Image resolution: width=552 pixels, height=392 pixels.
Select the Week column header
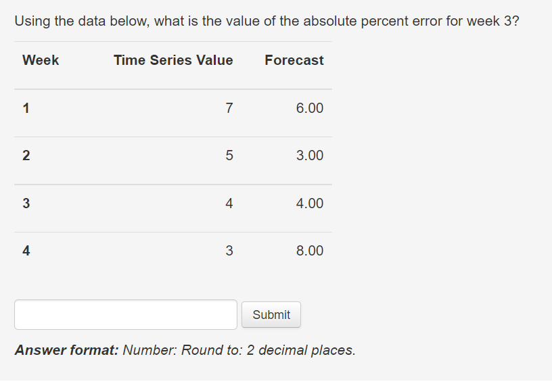pos(41,60)
